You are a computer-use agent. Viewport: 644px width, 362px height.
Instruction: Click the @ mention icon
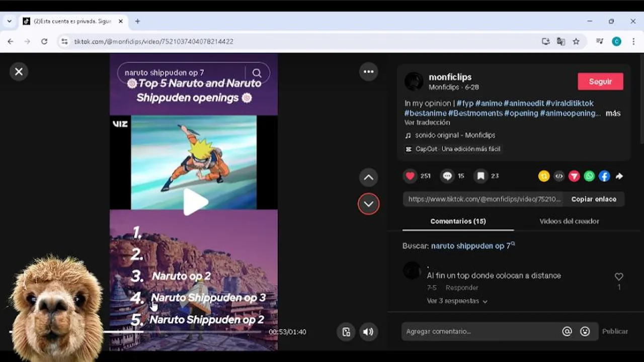click(567, 331)
